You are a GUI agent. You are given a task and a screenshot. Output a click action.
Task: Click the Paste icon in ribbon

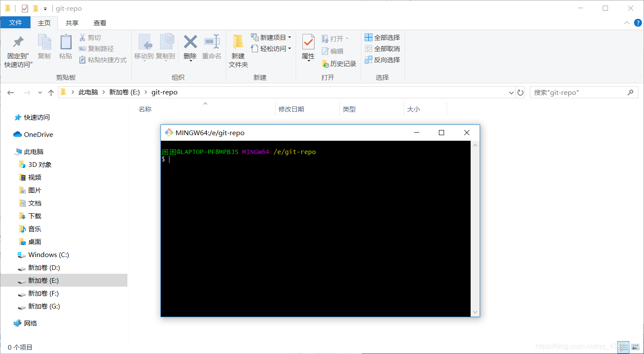(66, 42)
